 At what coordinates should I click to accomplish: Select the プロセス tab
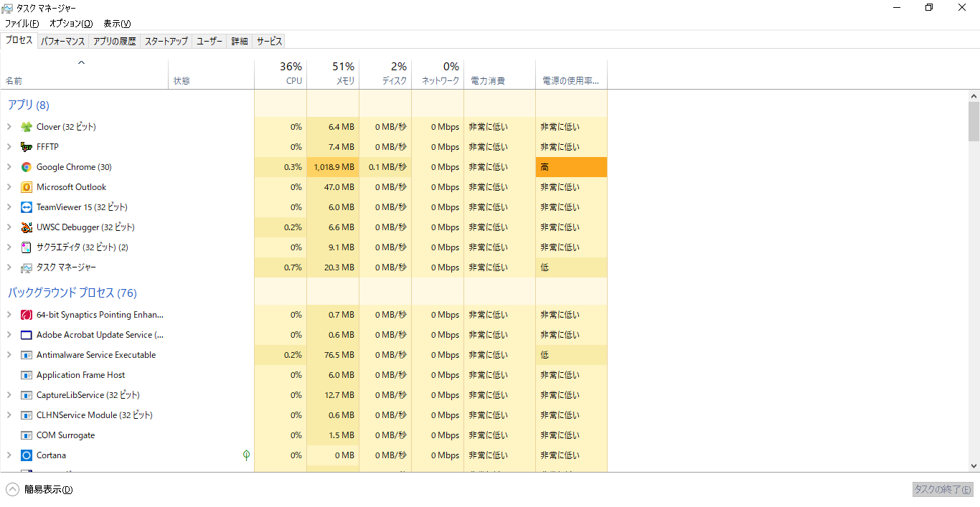tap(19, 40)
